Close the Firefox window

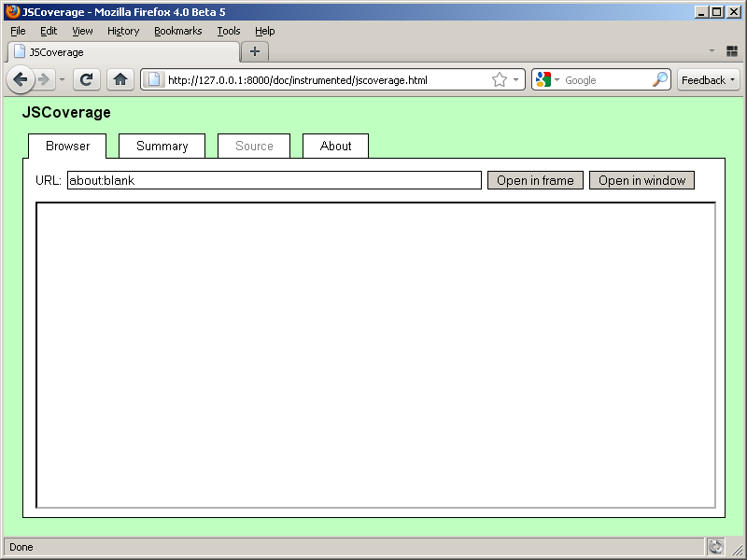tap(734, 12)
